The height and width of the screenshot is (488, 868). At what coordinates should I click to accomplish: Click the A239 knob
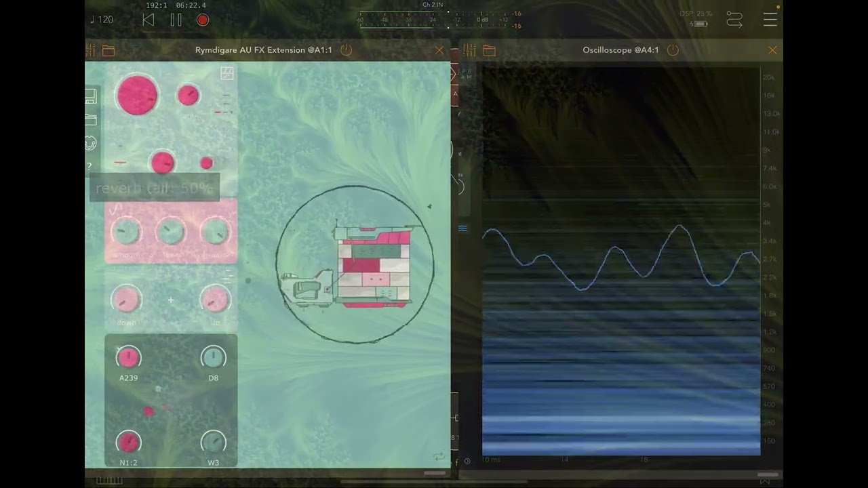click(128, 357)
